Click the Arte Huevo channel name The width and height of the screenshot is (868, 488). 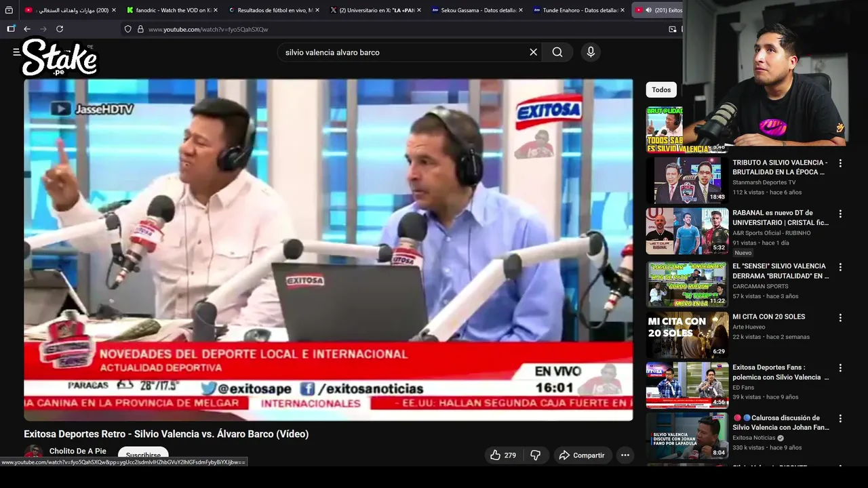749,327
